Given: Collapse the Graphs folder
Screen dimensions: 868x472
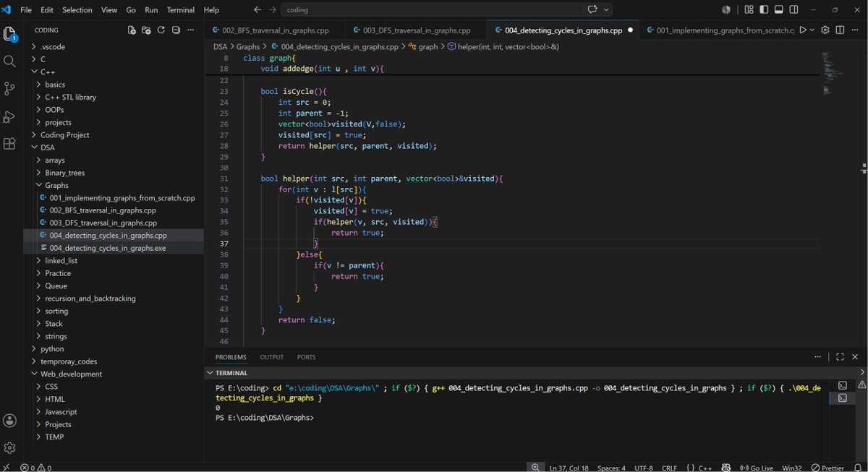Looking at the screenshot, I should point(39,185).
